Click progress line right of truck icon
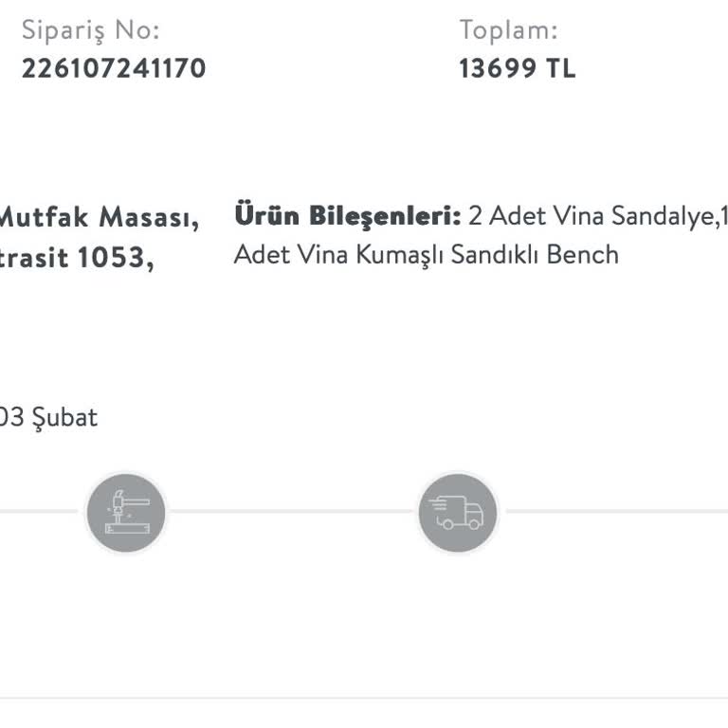728x728 pixels. coord(616,512)
